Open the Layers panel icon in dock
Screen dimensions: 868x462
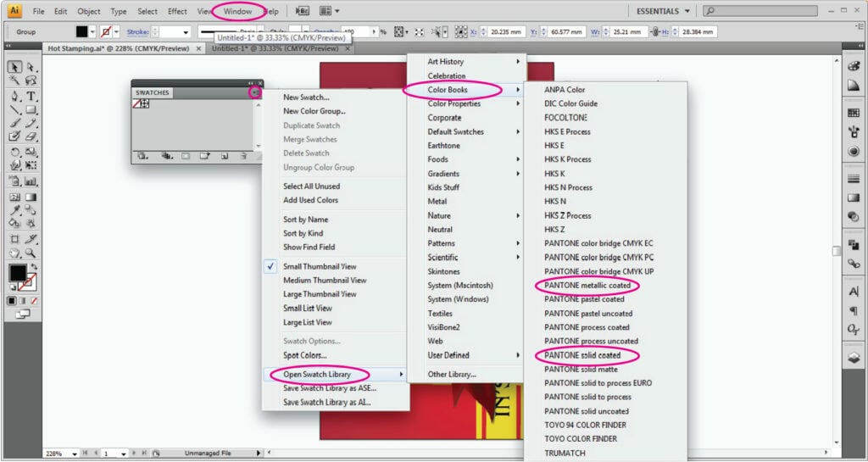tap(854, 358)
